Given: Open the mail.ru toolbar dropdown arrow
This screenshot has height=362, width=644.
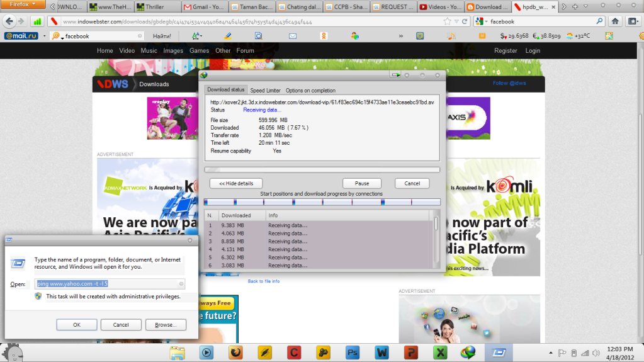Looking at the screenshot, I should click(x=44, y=36).
